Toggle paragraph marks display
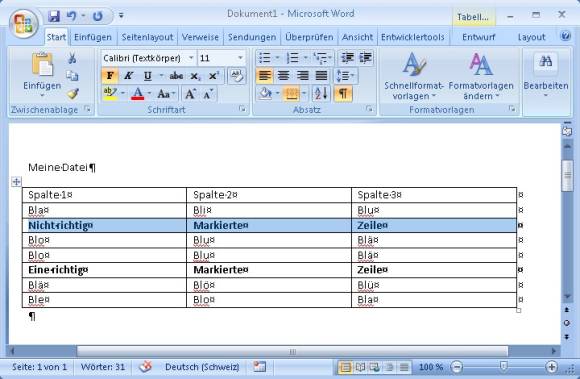 pyautogui.click(x=343, y=94)
